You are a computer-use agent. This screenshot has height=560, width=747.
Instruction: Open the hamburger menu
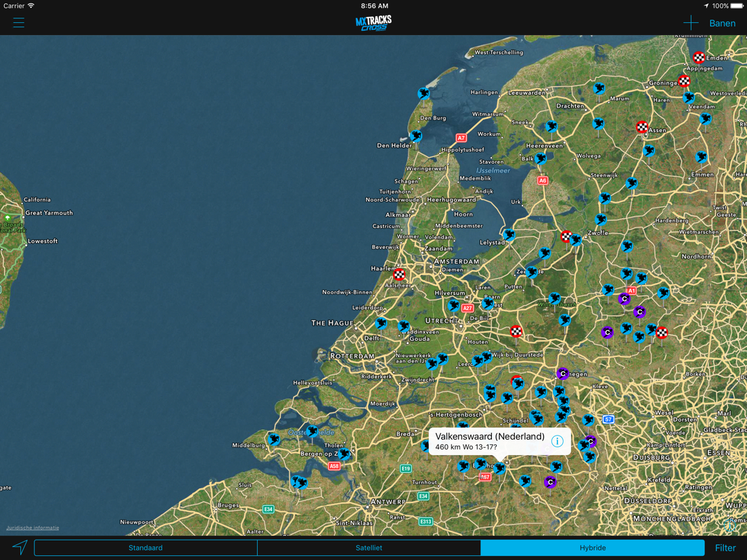point(18,22)
